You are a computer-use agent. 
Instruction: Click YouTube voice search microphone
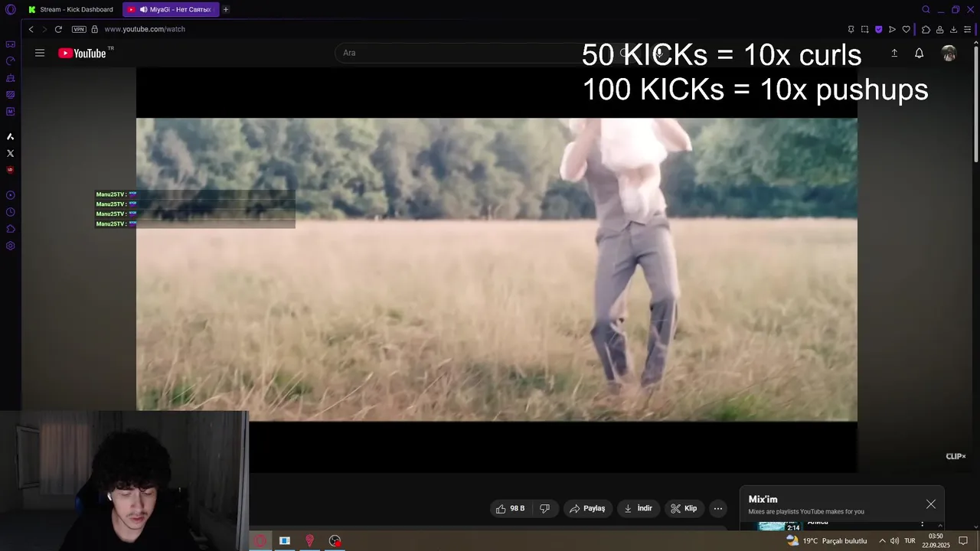[658, 53]
